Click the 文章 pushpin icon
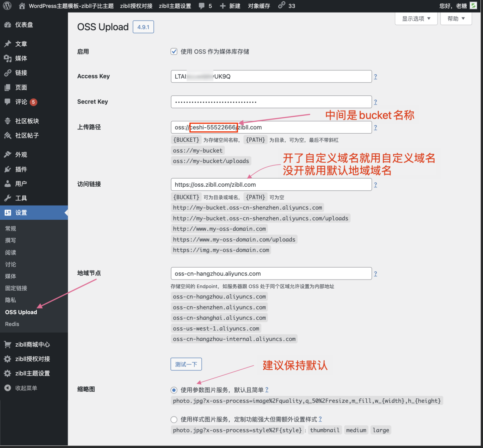Image resolution: width=483 pixels, height=448 pixels. tap(7, 44)
